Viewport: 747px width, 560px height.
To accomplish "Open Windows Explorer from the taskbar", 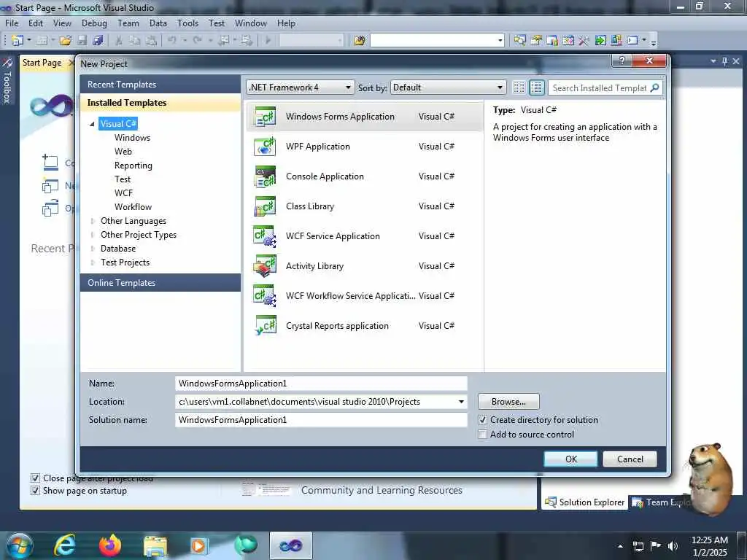I will point(155,545).
